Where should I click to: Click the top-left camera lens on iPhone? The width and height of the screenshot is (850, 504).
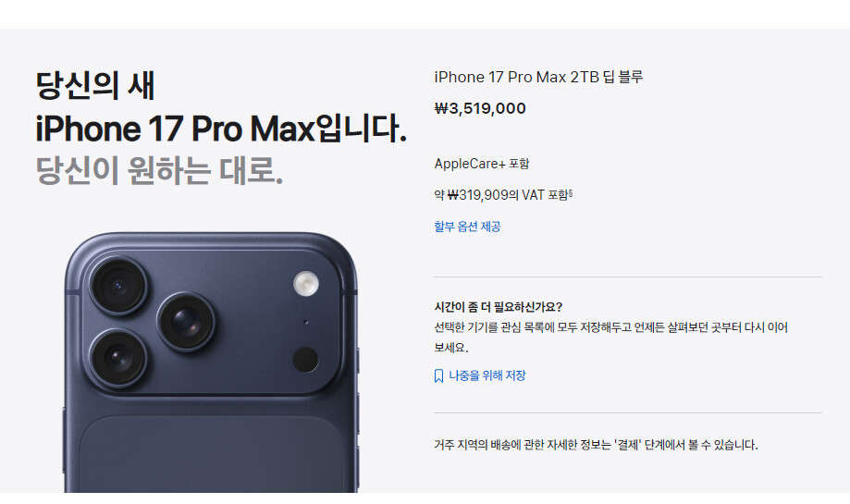pyautogui.click(x=118, y=286)
